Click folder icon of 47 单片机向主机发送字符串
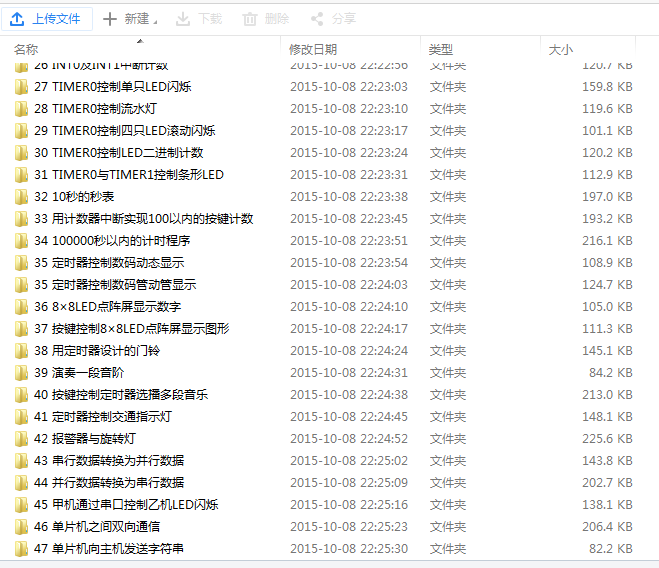Screen dimensions: 659x568 (21, 549)
